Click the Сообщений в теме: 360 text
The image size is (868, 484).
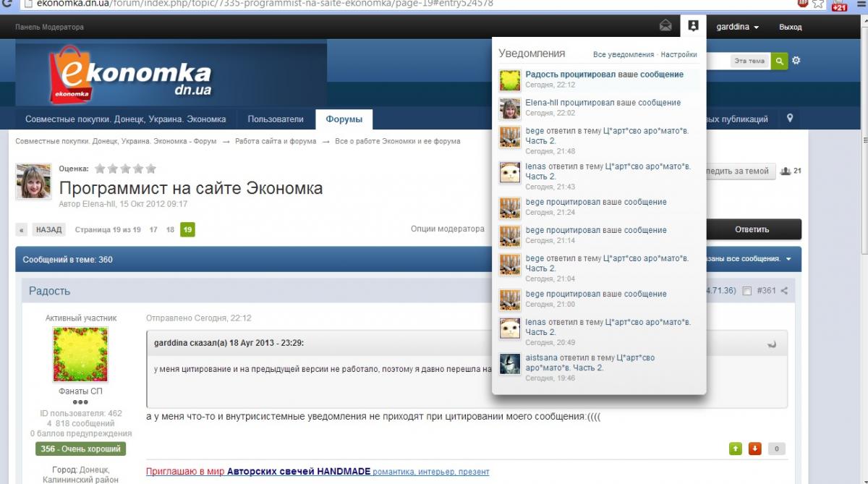[x=67, y=259]
